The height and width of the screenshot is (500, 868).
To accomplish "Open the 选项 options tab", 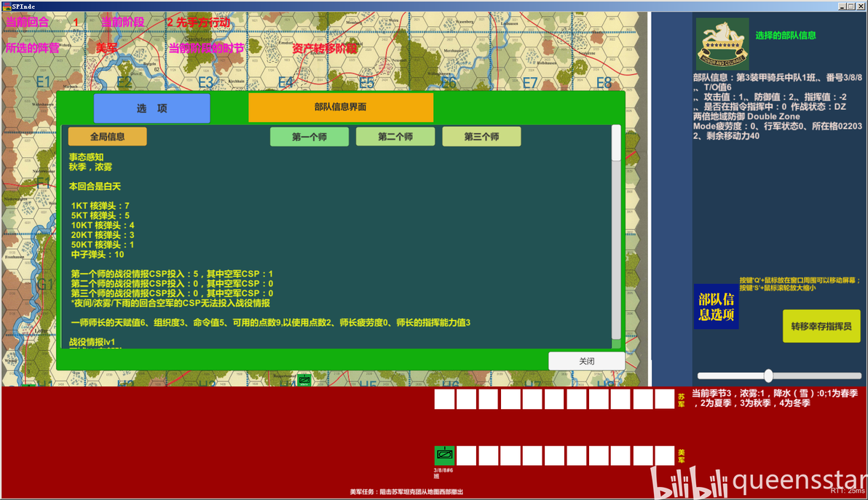I will 151,108.
